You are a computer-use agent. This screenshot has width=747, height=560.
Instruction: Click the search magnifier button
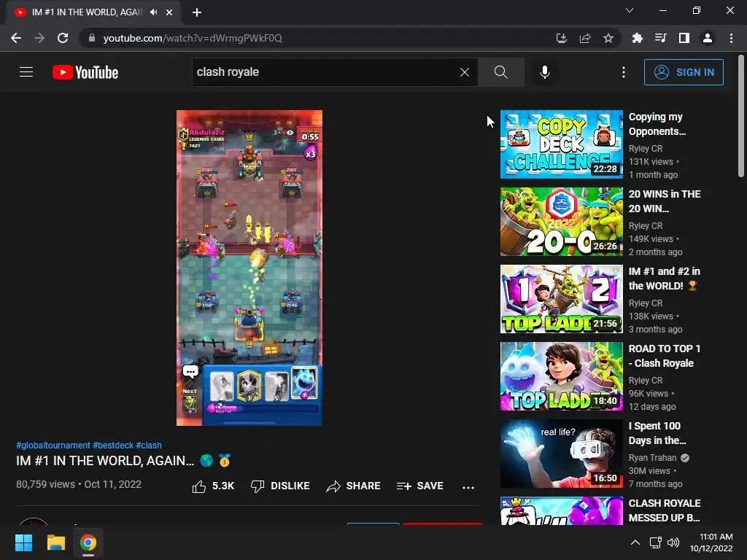500,72
